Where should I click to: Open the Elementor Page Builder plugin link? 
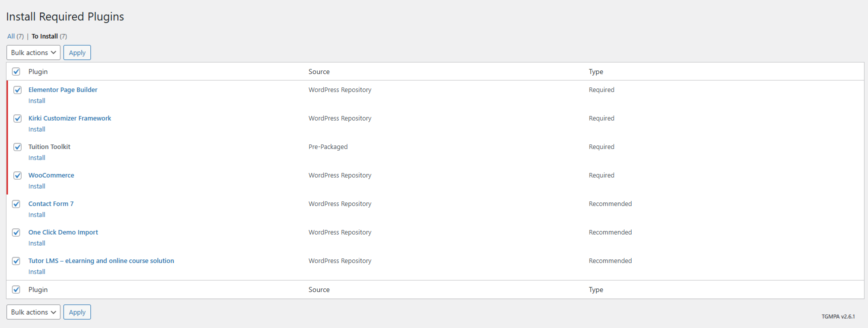click(63, 90)
